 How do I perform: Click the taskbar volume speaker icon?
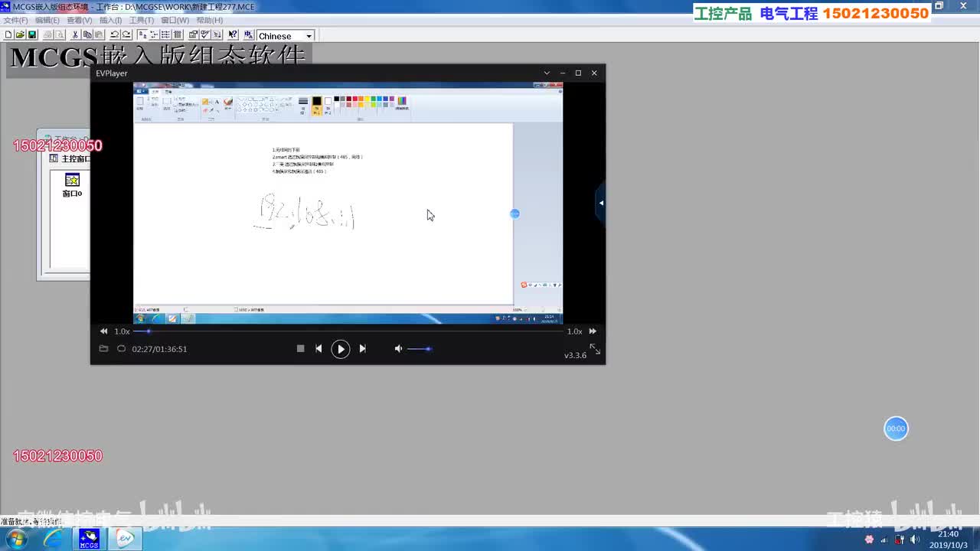915,540
